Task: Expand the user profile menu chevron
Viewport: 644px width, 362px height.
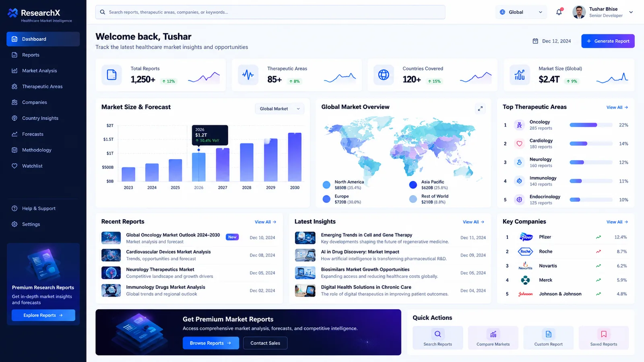Action: coord(631,12)
